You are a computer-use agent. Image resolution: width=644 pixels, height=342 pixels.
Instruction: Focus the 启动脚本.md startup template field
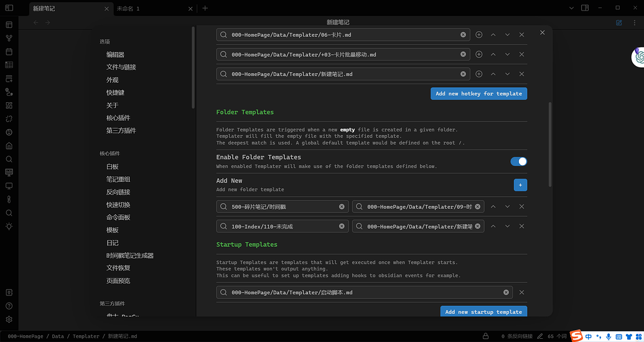point(364,292)
